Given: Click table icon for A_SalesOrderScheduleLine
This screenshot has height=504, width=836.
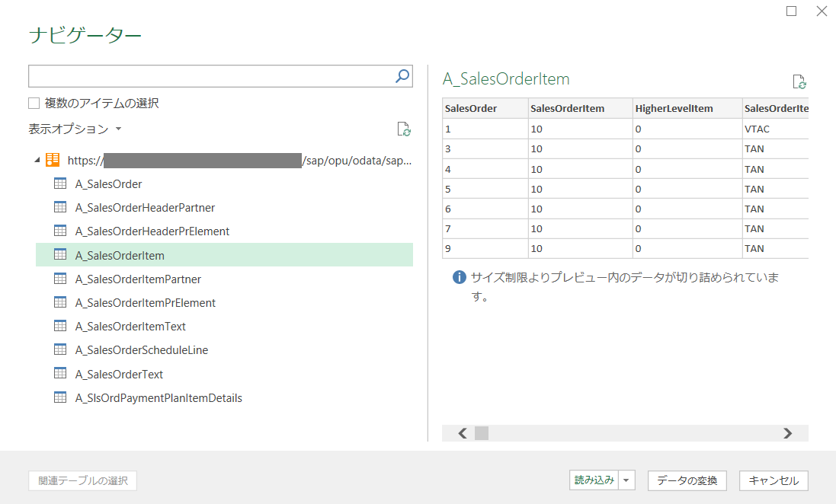Looking at the screenshot, I should [x=60, y=349].
